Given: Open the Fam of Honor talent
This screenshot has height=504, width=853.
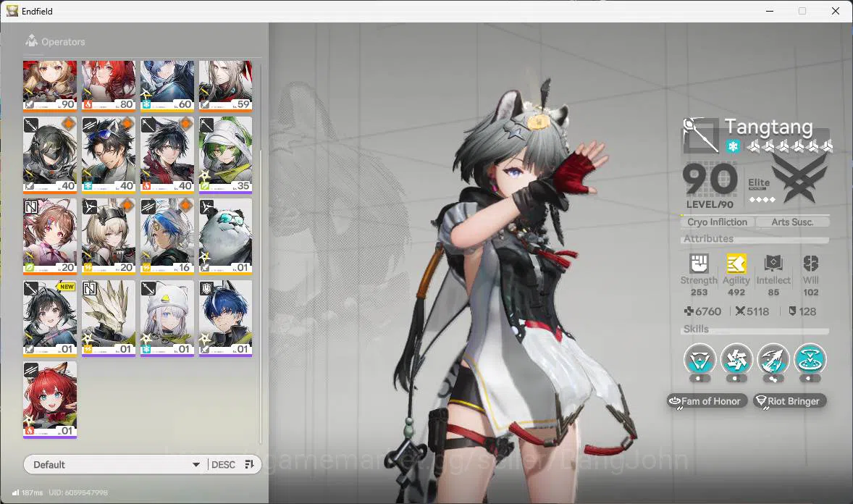Looking at the screenshot, I should click(707, 401).
